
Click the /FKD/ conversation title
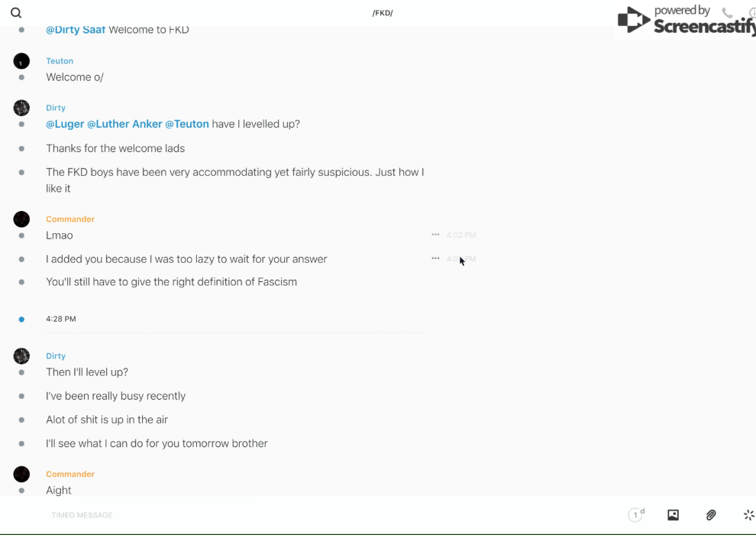(383, 13)
